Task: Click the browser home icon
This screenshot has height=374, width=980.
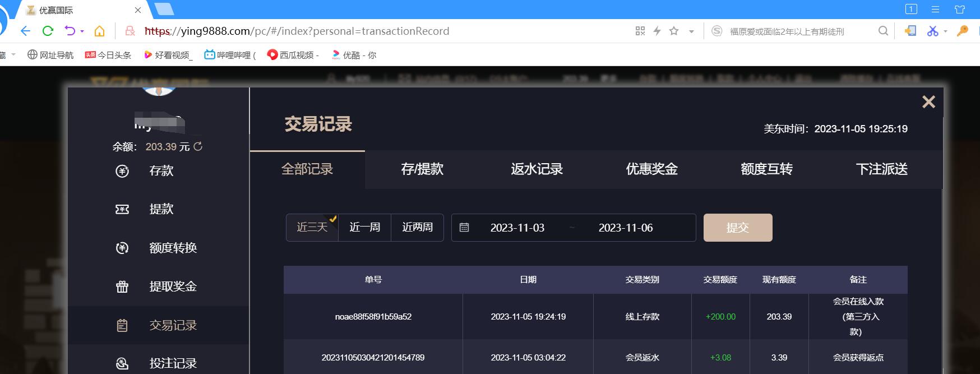Action: 99,31
